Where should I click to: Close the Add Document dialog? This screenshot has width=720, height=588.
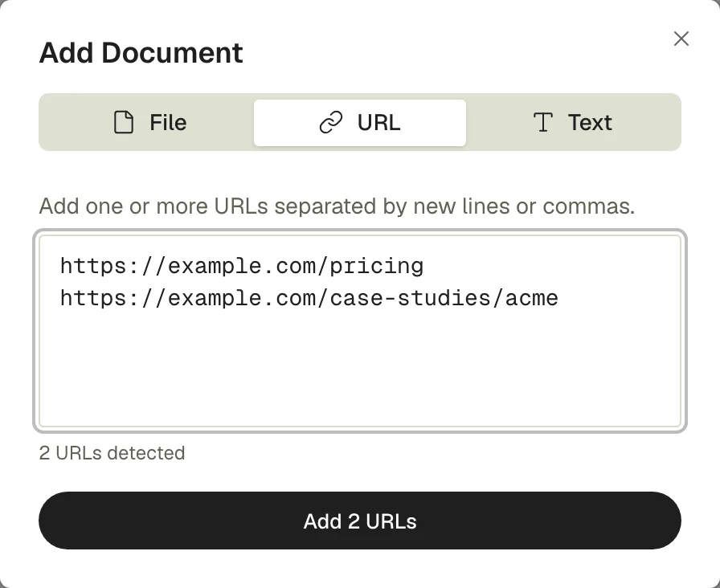pyautogui.click(x=681, y=39)
